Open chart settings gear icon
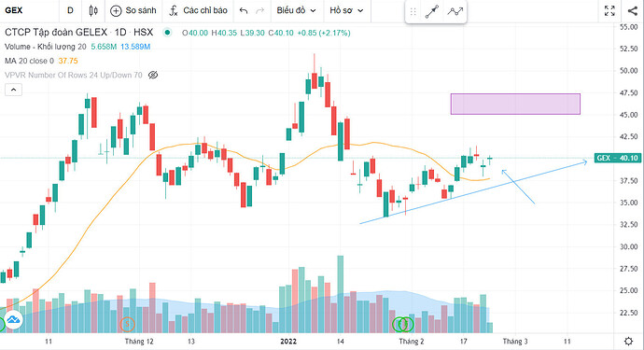Viewport: 644px width, 350px height. click(x=628, y=342)
